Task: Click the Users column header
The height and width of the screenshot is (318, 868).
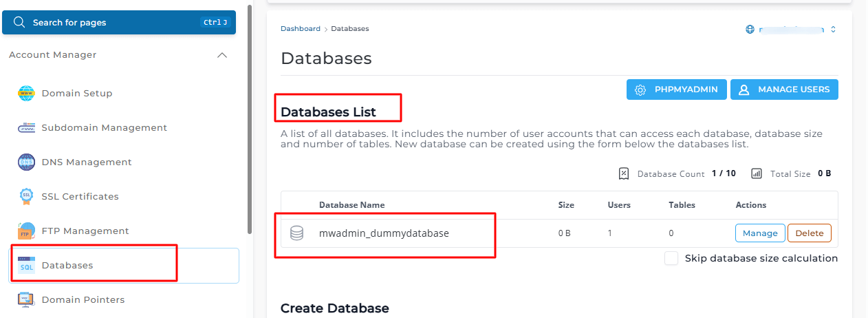Action: (x=619, y=205)
